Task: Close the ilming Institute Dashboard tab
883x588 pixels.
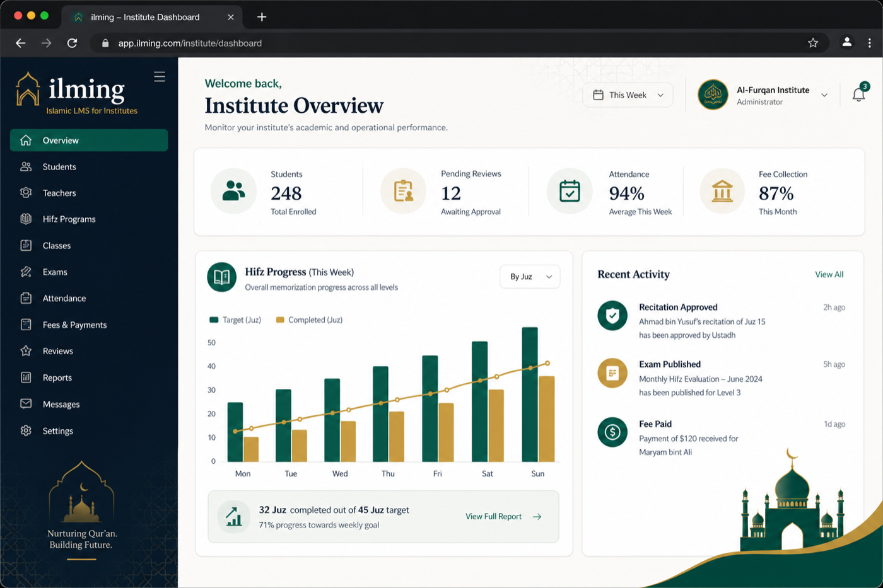Action: click(231, 17)
